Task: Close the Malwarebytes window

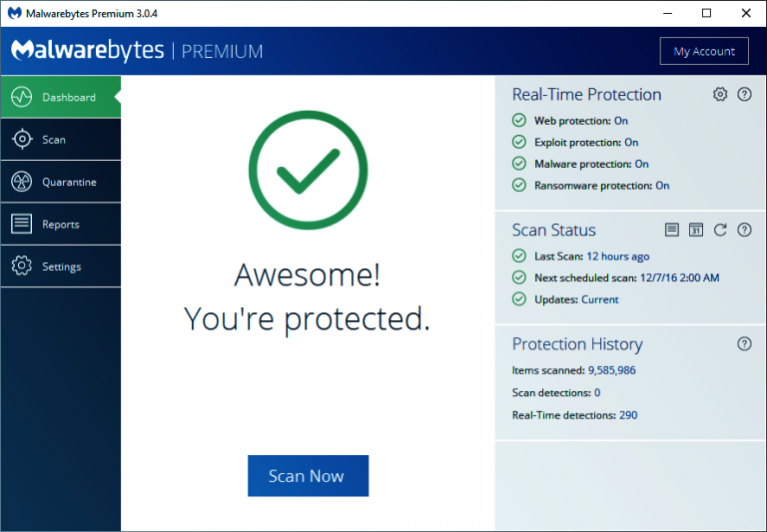Action: [746, 13]
